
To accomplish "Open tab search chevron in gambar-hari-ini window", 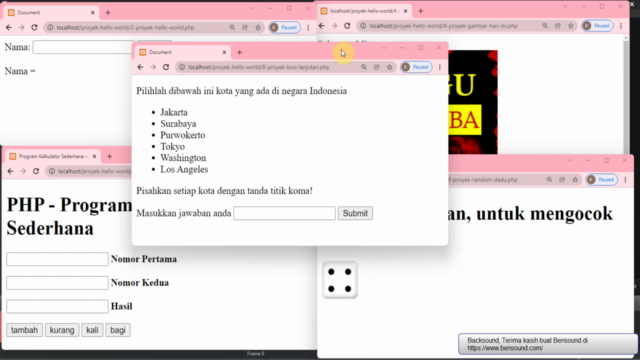I will pyautogui.click(x=565, y=7).
